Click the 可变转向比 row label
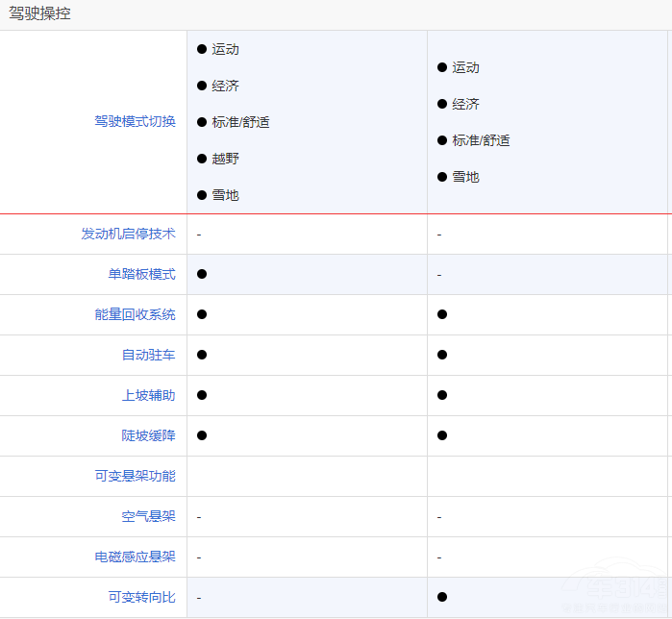This screenshot has height=619, width=672. (x=141, y=597)
